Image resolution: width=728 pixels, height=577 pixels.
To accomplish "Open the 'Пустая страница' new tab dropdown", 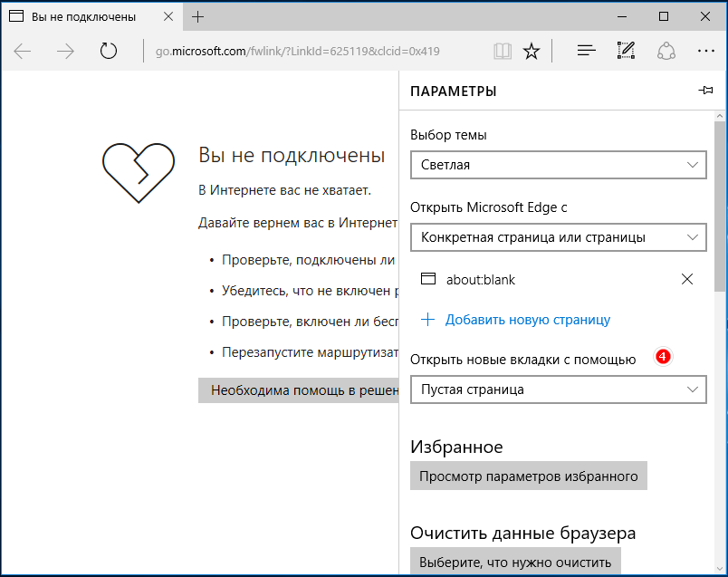I will pyautogui.click(x=558, y=389).
